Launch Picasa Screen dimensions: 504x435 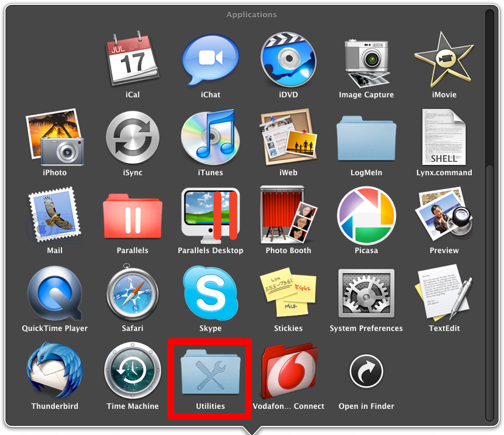pyautogui.click(x=366, y=215)
